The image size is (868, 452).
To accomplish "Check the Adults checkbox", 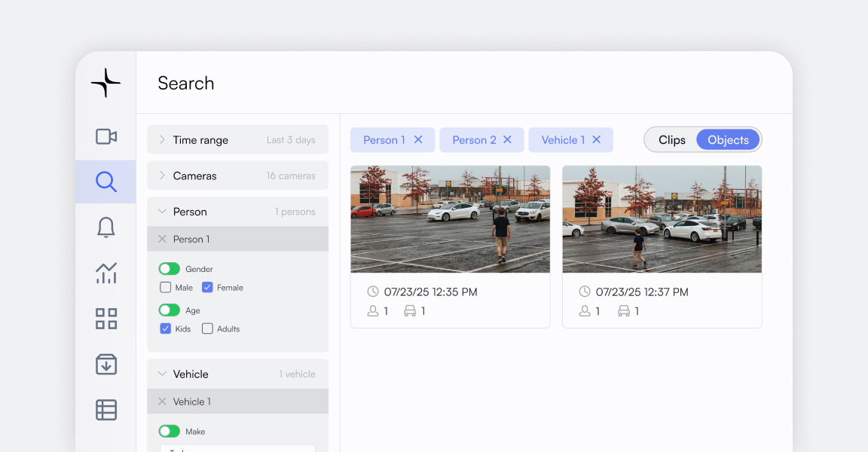I will (x=207, y=329).
